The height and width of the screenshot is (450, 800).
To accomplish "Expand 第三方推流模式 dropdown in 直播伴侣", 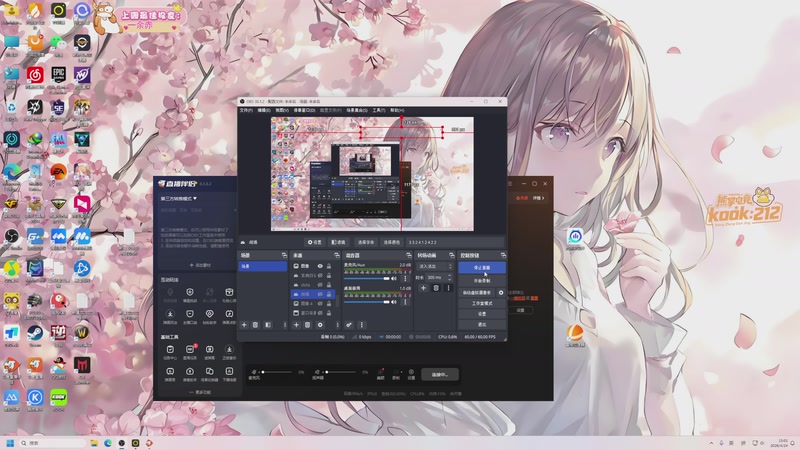I will 179,198.
